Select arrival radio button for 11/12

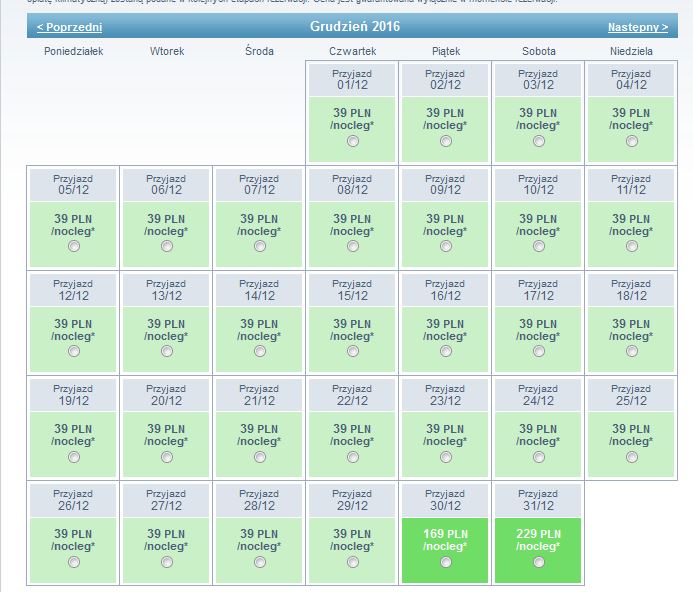click(x=632, y=246)
